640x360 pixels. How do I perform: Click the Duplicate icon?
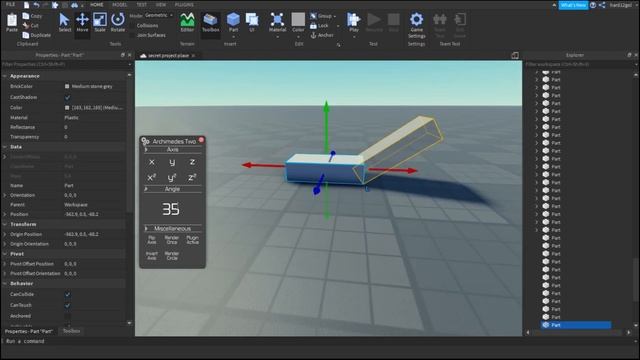[x=26, y=35]
